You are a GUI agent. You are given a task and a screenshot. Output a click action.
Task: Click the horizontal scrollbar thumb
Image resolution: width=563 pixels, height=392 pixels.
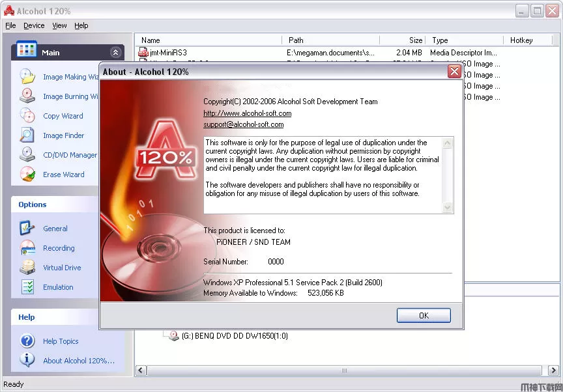(344, 370)
